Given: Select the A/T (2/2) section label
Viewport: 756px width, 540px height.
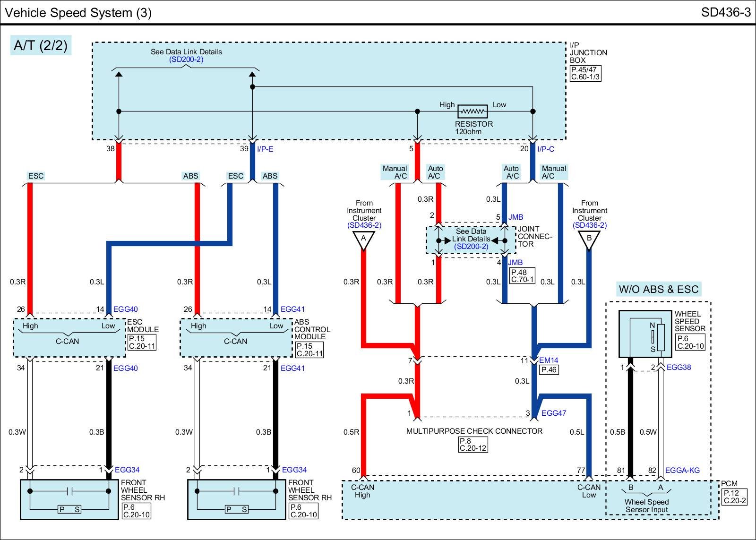Looking at the screenshot, I should coord(41,45).
